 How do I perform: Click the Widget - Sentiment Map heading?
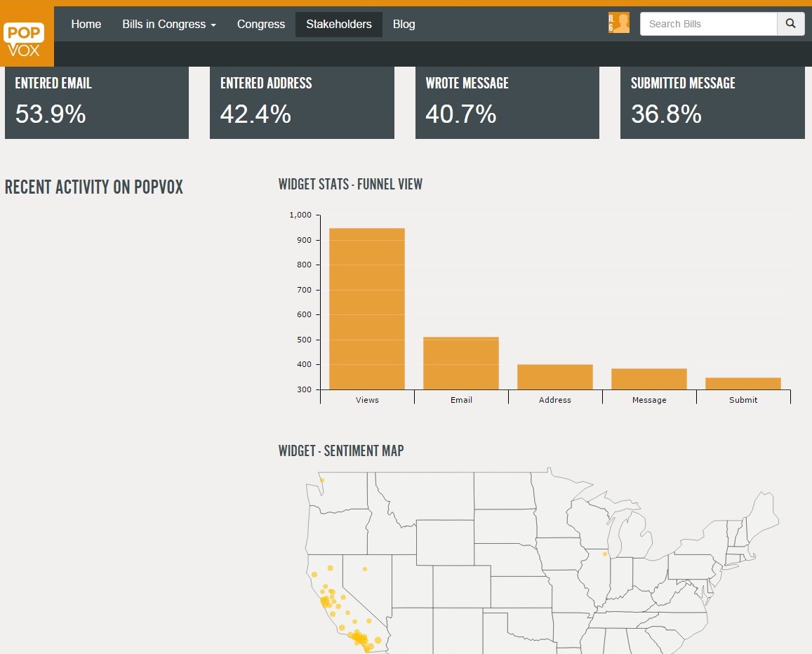coord(341,451)
